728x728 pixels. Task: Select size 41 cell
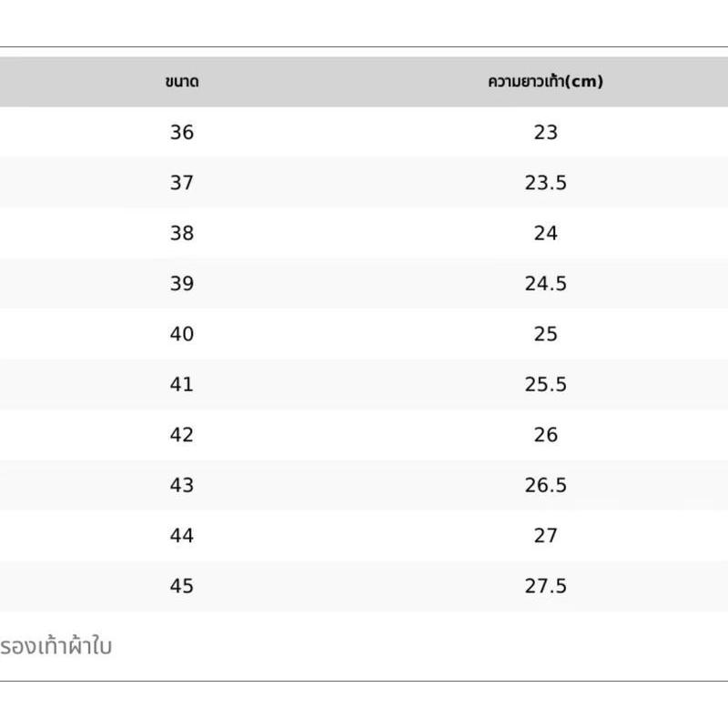click(182, 384)
